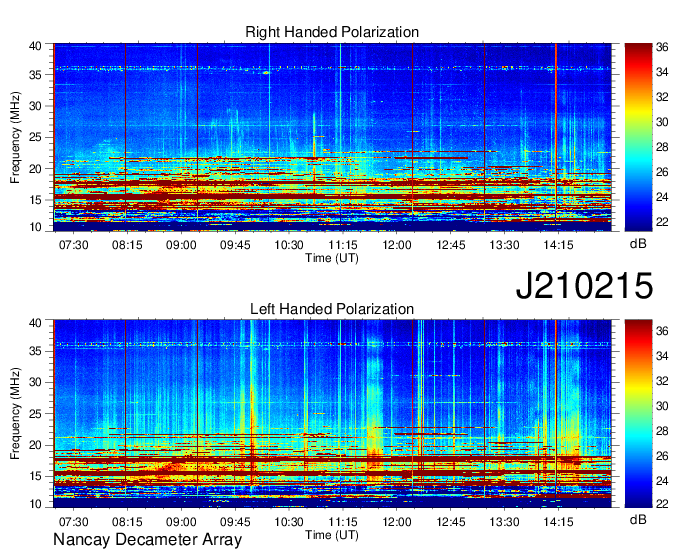Click 12:00 time tick on Left Handed plot
This screenshot has height=552, width=680.
click(397, 522)
